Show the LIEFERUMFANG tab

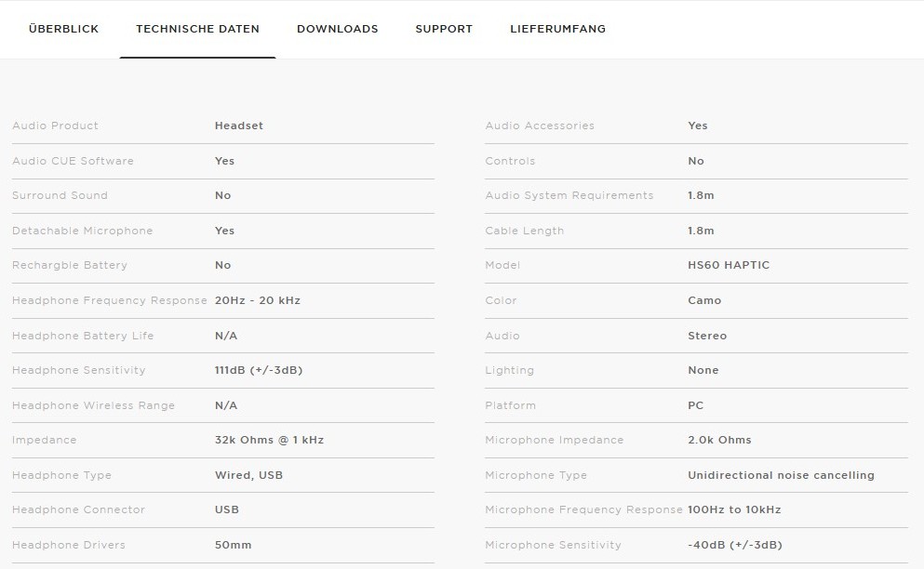pos(557,29)
